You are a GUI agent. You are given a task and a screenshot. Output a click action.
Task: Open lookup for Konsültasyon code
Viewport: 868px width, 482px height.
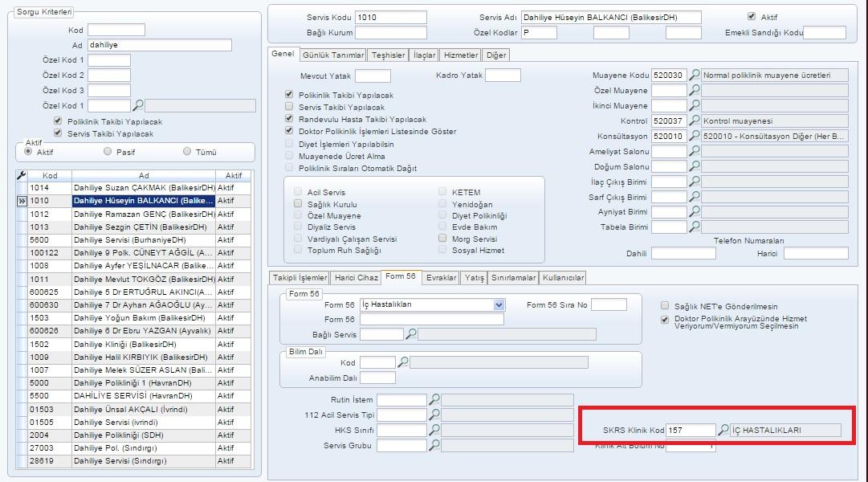point(695,137)
